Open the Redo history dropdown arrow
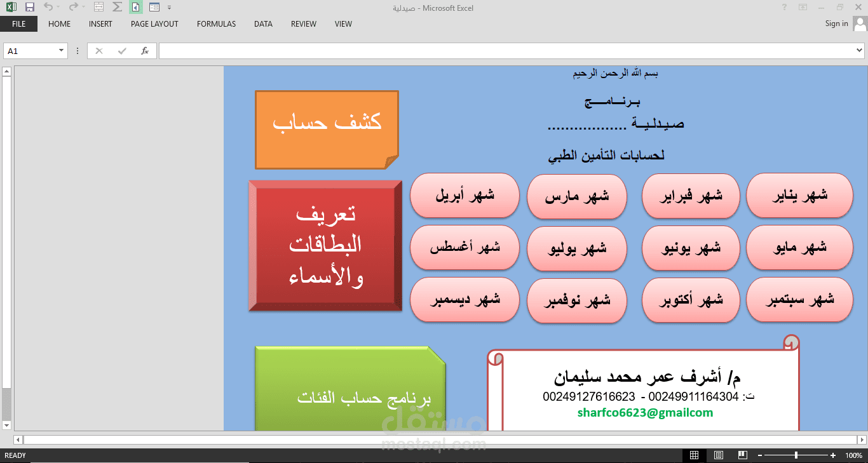This screenshot has height=463, width=868. (x=84, y=8)
